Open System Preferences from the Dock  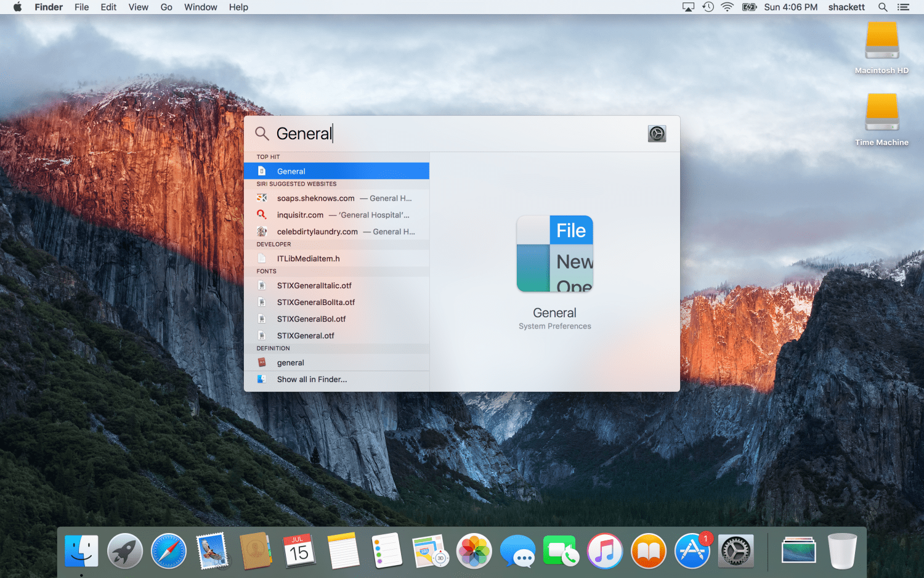pyautogui.click(x=736, y=550)
